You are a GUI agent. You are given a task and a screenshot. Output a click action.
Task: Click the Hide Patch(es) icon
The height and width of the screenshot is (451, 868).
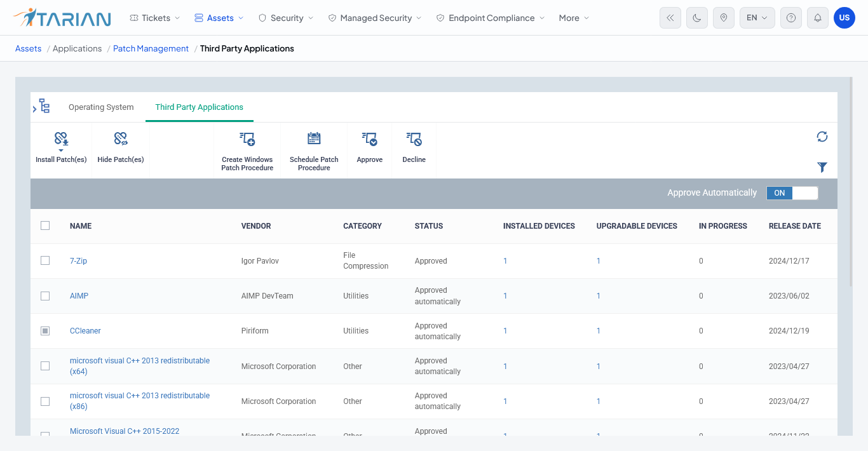[x=121, y=138]
